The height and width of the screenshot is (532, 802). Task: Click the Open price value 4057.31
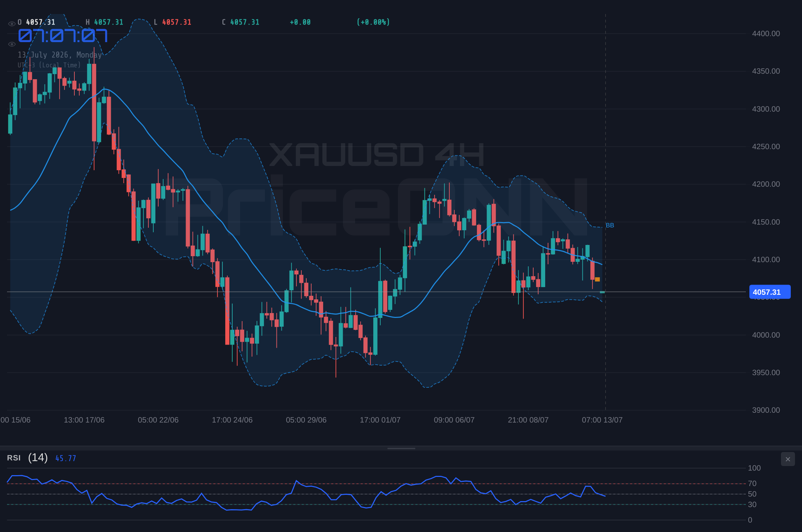[41, 22]
